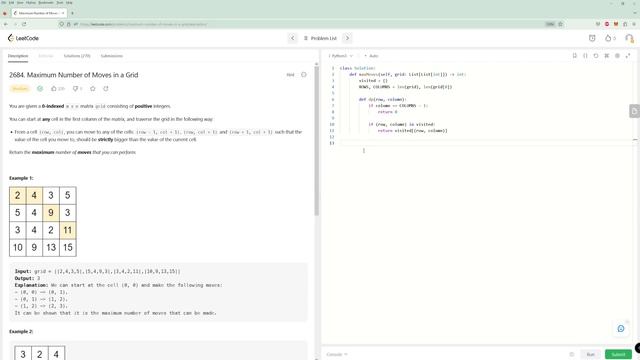Viewport: 640px width, 360px height.
Task: Open the Python3 language dropdown
Action: (341, 56)
